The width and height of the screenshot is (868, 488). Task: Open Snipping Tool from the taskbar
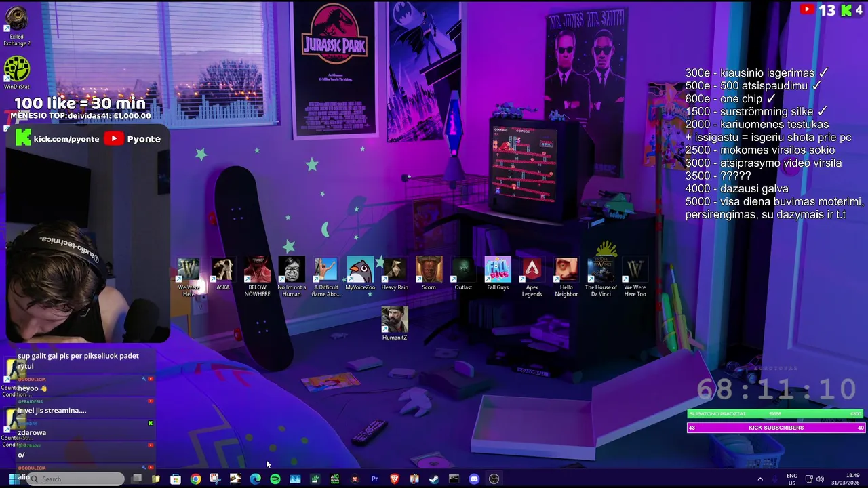coord(215,479)
